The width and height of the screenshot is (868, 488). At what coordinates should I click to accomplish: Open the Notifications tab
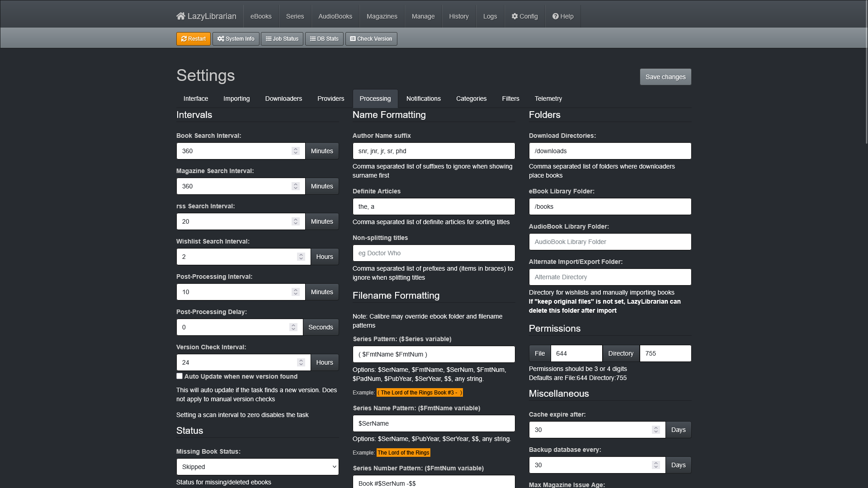424,99
